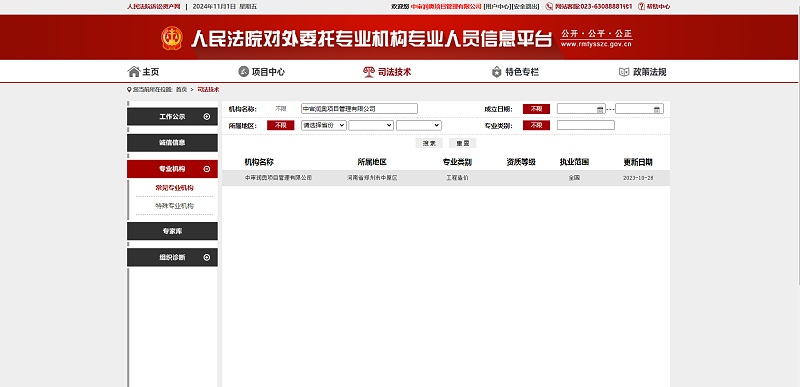Click the 重置 reset button
The height and width of the screenshot is (387, 800).
point(463,143)
